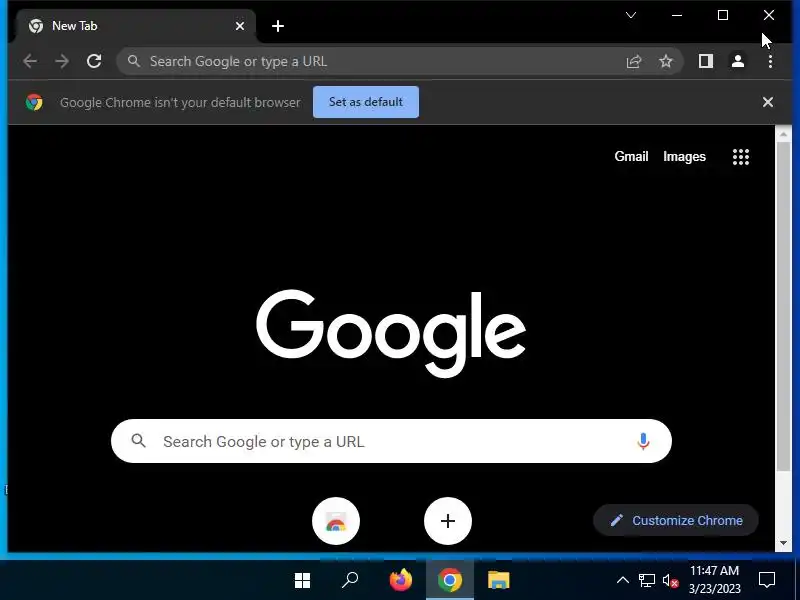Open the clock showing 11:47 AM
The width and height of the screenshot is (800, 600).
714,580
